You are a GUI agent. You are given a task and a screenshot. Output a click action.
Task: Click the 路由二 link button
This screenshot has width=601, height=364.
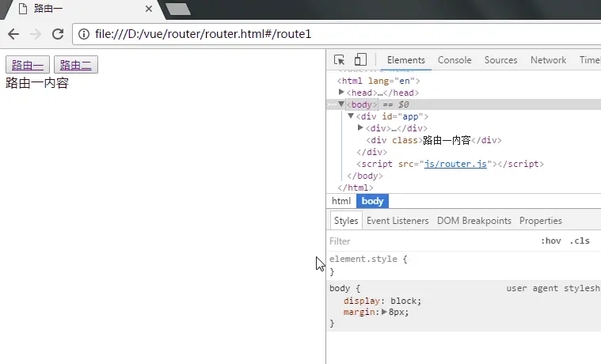click(x=76, y=64)
